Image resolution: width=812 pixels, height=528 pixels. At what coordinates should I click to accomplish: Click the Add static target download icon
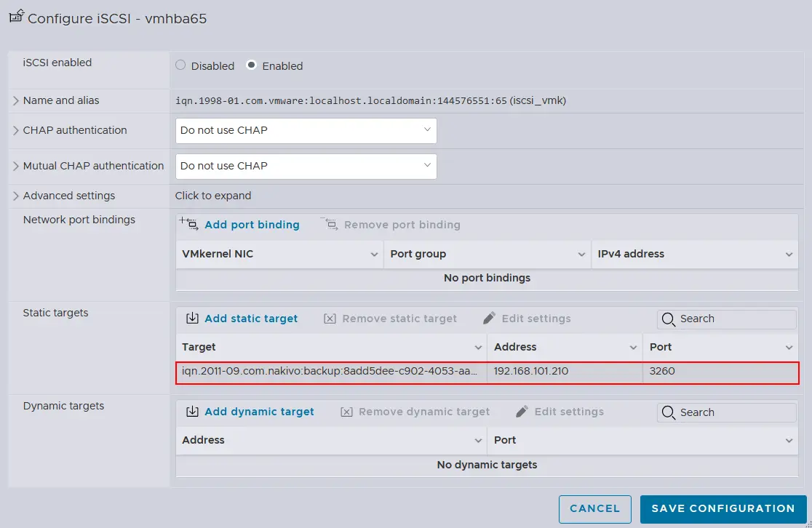(x=192, y=318)
